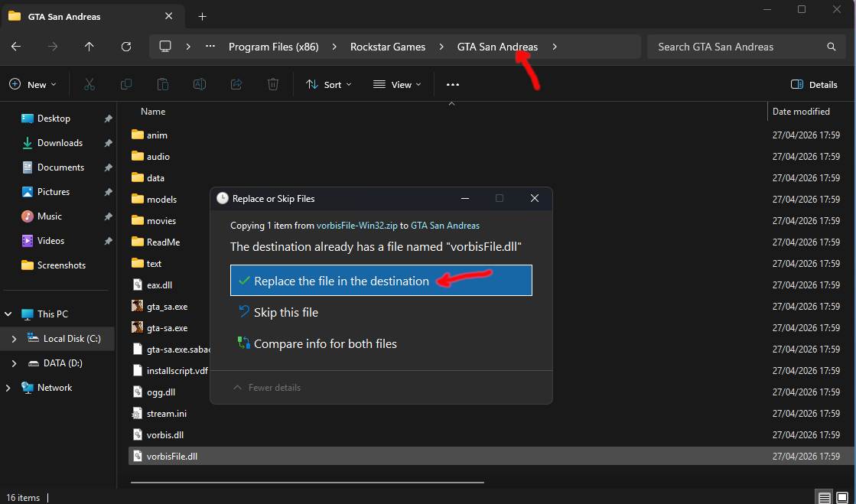Viewport: 856px width, 504px height.
Task: Expand chevron after GTA San Andreas breadcrumb
Action: point(555,47)
